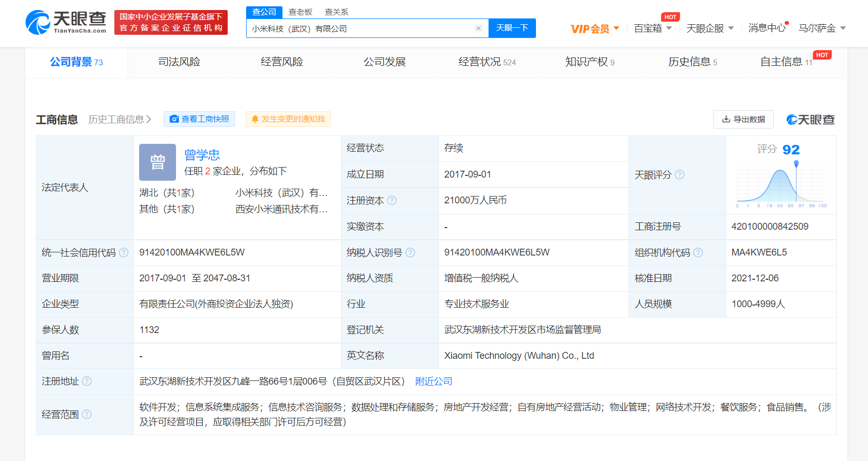Switch to the 司法风险 tab

click(179, 62)
